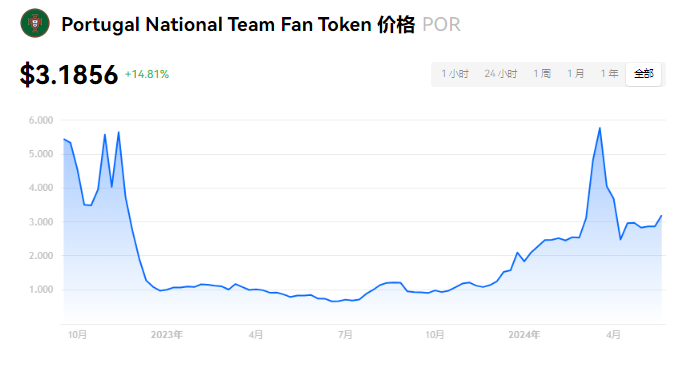Click the Portugal national team crest icon
This screenshot has width=674, height=375.
point(35,23)
